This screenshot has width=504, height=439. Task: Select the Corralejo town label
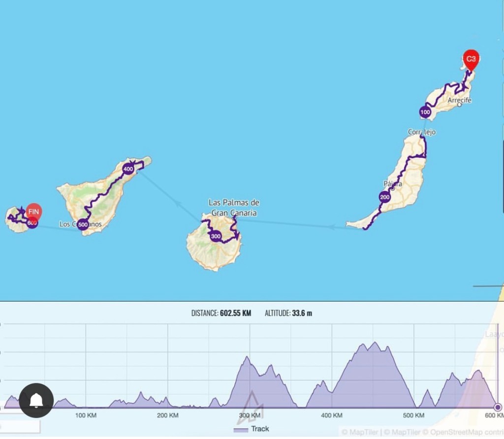tap(422, 132)
